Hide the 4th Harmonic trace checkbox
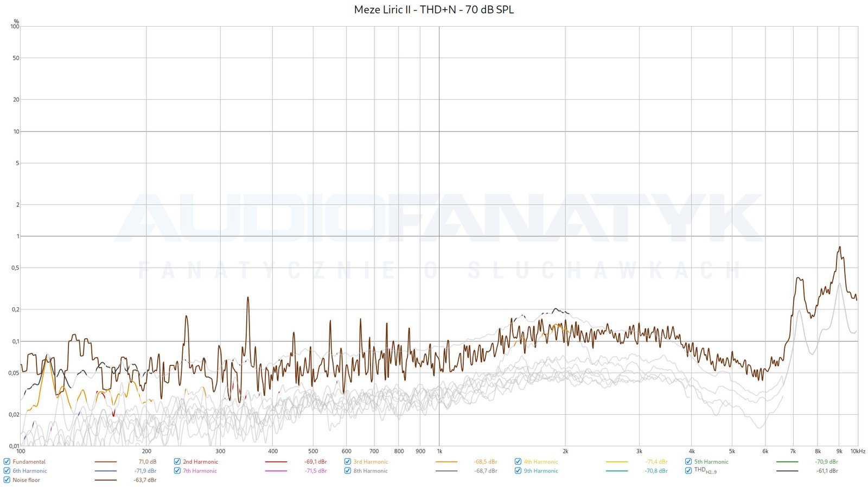 click(518, 461)
